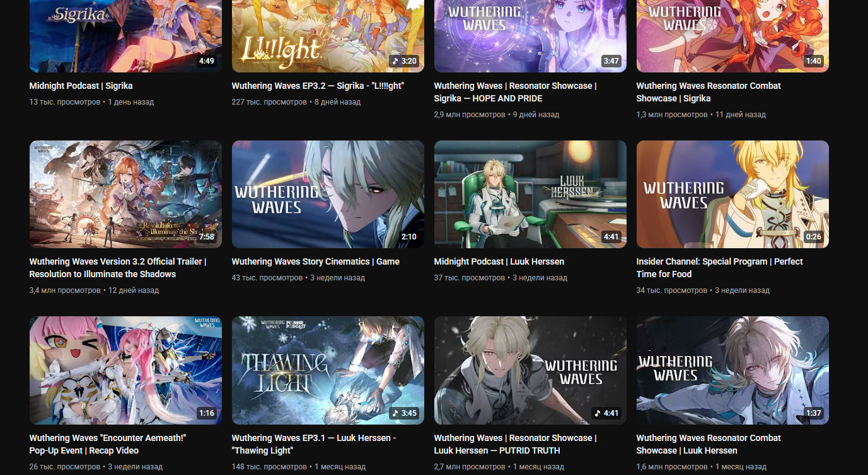Click the title "Wuthering Waves Story Cinematics | Game"
The image size is (868, 475).
click(316, 261)
